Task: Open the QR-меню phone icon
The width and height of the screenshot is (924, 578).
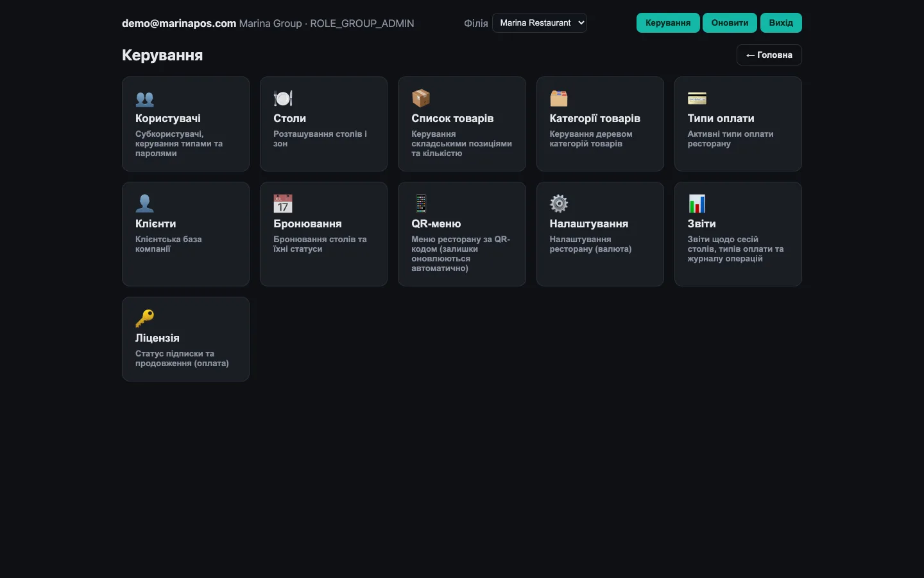Action: click(x=421, y=204)
